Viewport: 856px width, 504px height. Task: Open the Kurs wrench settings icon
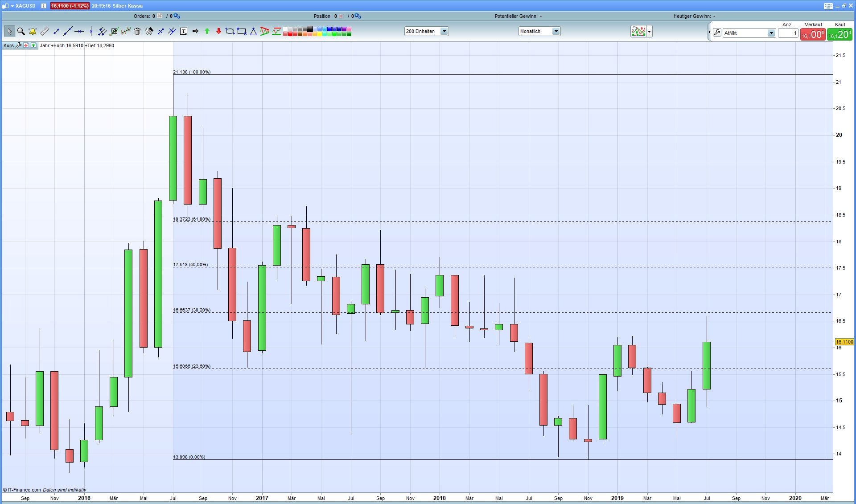click(18, 45)
